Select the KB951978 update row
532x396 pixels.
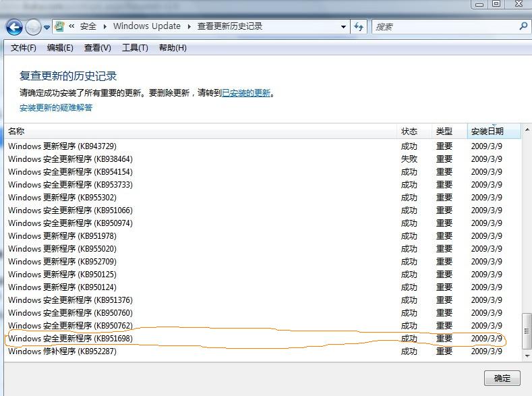coord(262,236)
